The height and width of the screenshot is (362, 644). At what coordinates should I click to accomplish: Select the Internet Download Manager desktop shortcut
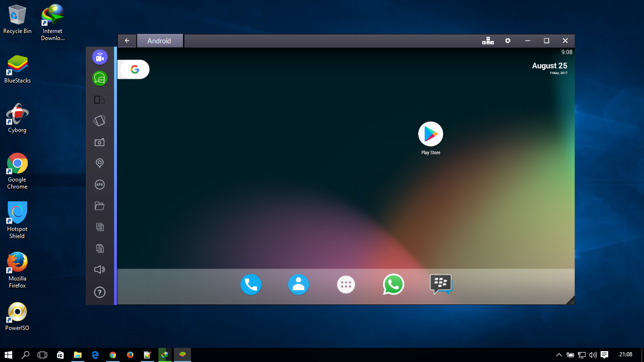[x=53, y=23]
